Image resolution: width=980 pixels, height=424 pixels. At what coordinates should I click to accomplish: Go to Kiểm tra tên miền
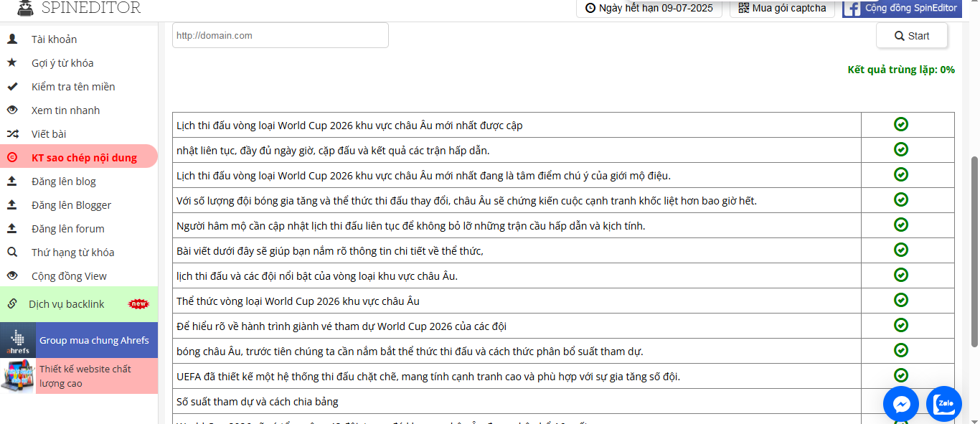tap(79, 86)
